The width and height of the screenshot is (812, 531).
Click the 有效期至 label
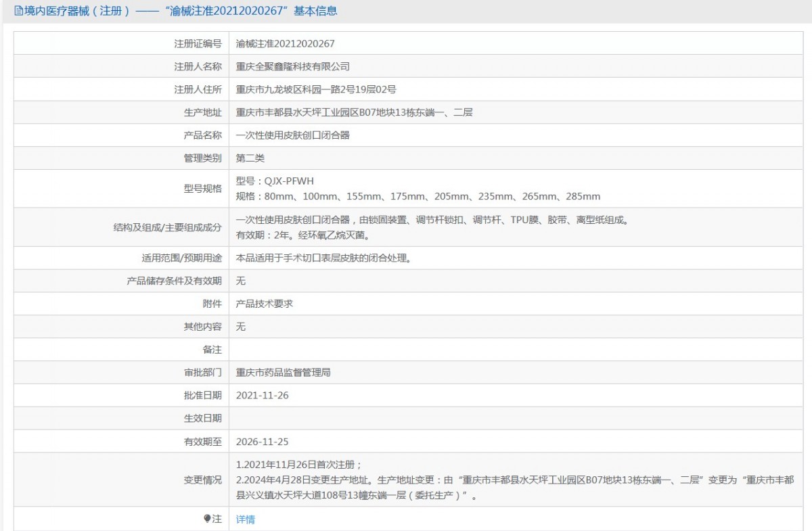click(x=202, y=442)
